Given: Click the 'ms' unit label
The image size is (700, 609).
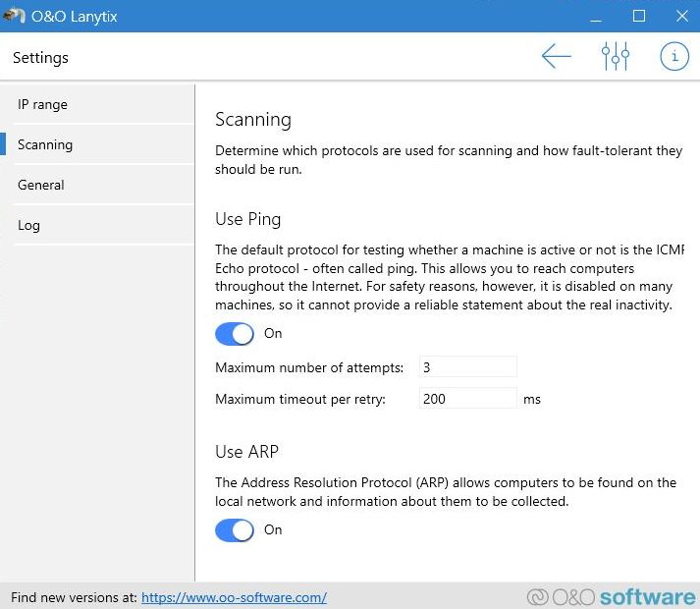Looking at the screenshot, I should (532, 400).
